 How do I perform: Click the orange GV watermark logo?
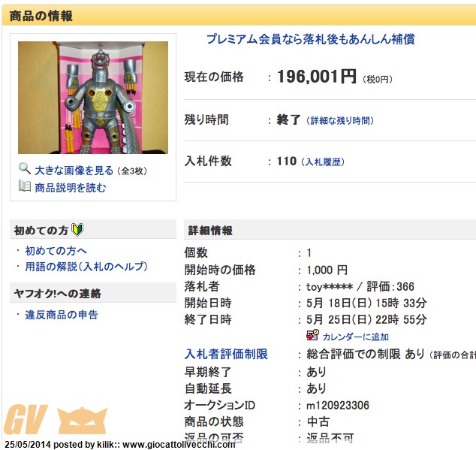coord(26,420)
